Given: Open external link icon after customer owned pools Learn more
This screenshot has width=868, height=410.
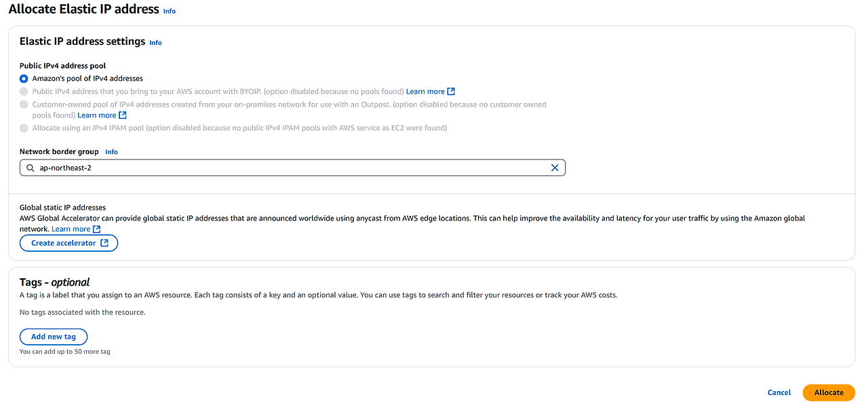Looking at the screenshot, I should pyautogui.click(x=123, y=115).
